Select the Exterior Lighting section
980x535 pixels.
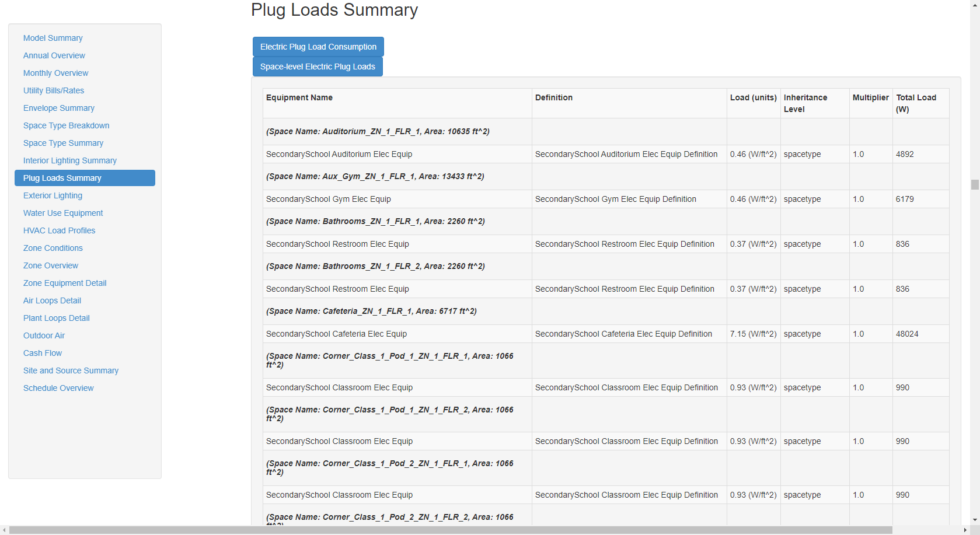click(x=53, y=195)
